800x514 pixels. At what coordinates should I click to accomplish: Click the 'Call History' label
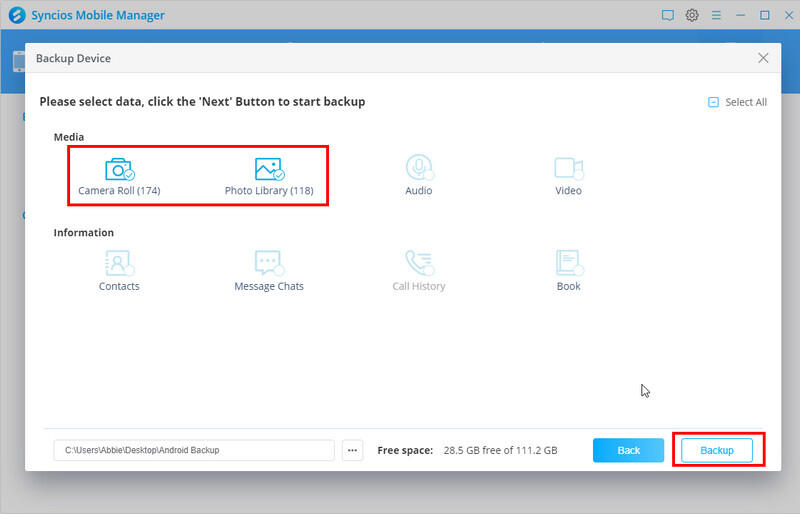419,286
